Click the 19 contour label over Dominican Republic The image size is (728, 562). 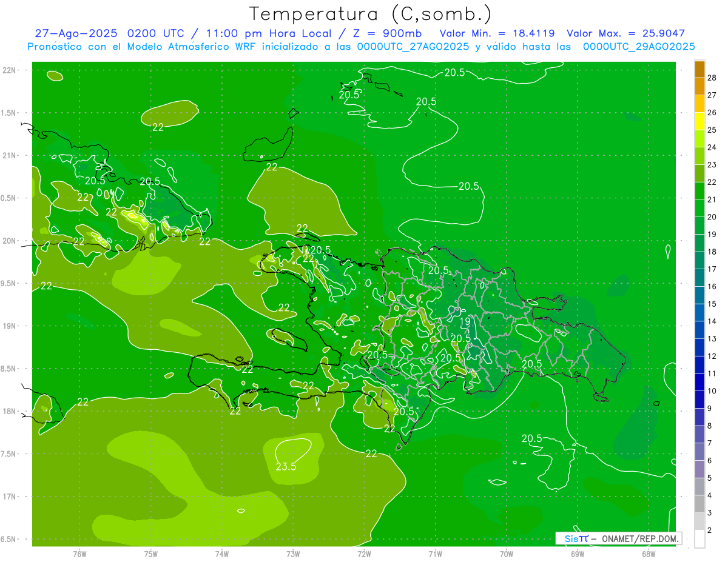(465, 322)
